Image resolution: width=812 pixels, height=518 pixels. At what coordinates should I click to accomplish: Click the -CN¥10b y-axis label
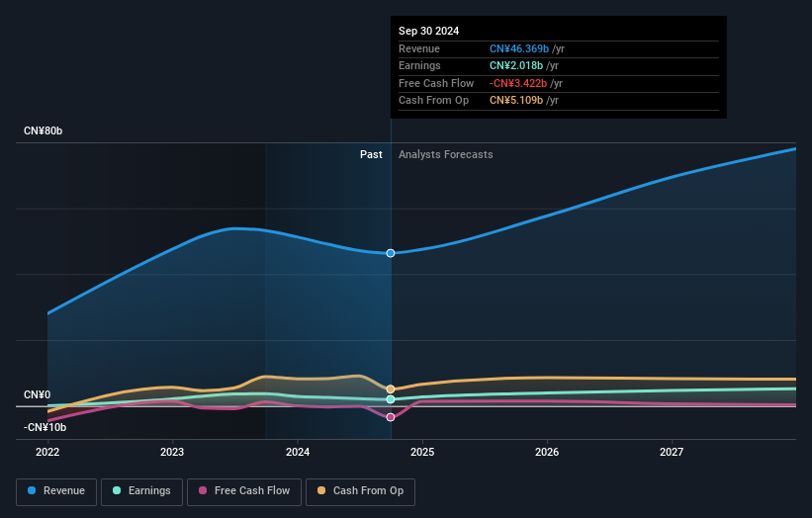[x=45, y=427]
